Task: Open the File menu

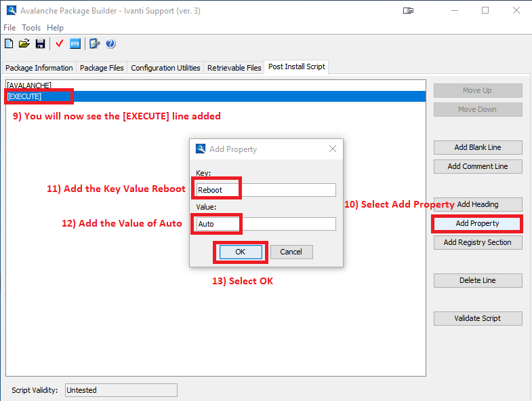Action: (9, 28)
